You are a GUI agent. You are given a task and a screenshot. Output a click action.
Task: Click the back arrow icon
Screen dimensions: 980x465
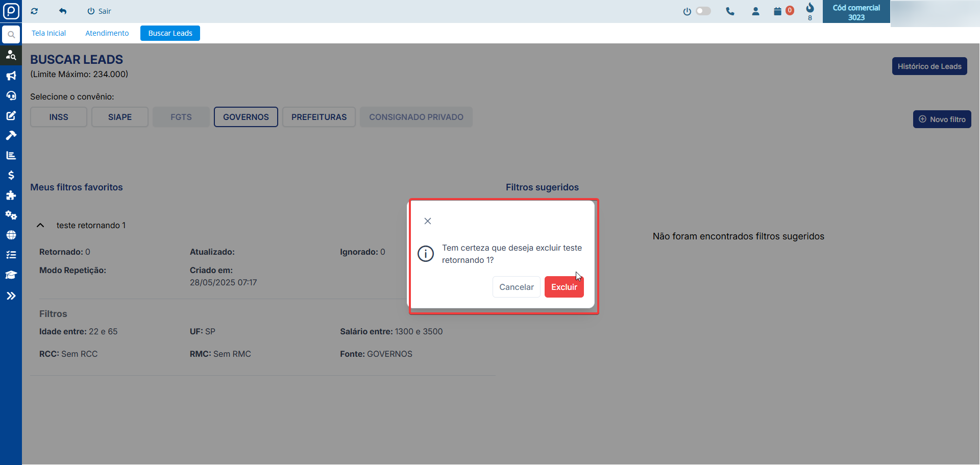(x=63, y=11)
